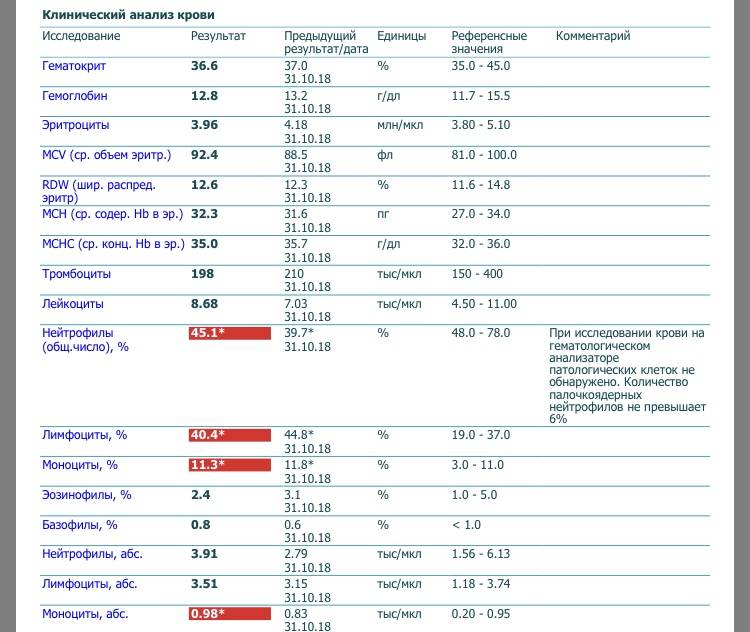Screen dimensions: 750x632
Task: Select the red flagged result 40.4*
Action: pyautogui.click(x=230, y=435)
